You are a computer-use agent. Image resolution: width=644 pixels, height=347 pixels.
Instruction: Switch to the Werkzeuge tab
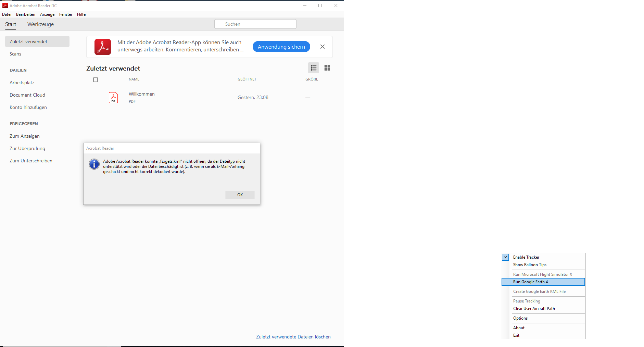point(40,24)
